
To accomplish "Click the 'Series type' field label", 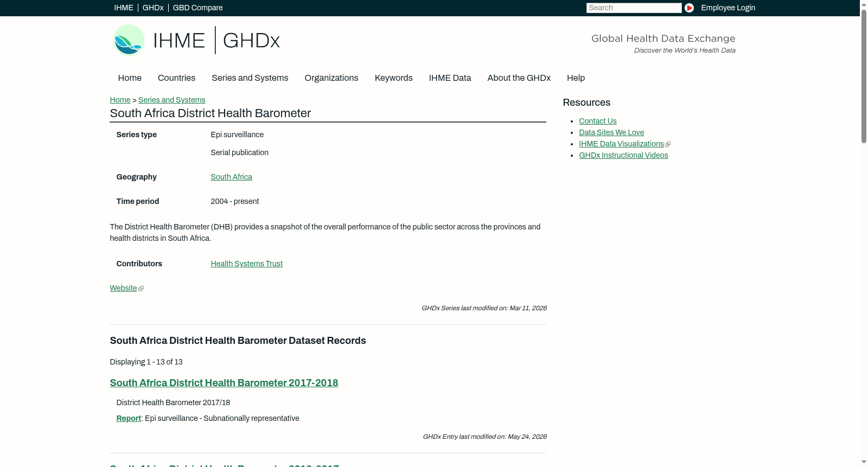I will click(137, 135).
